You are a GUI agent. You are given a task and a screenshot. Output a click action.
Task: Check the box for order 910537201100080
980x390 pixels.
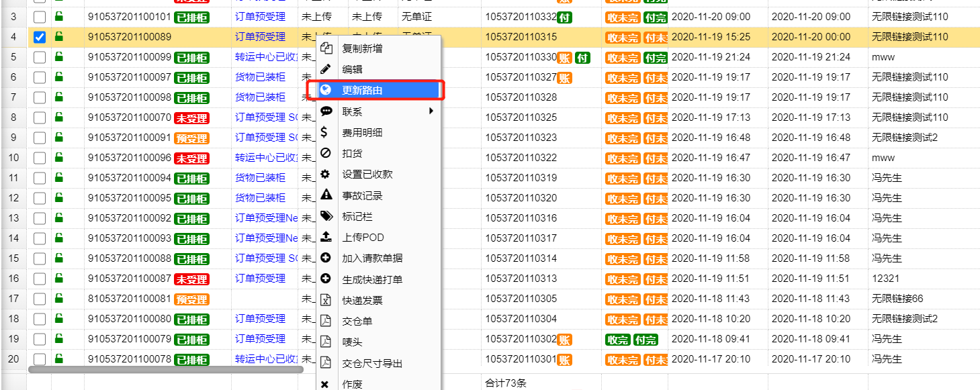(40, 319)
